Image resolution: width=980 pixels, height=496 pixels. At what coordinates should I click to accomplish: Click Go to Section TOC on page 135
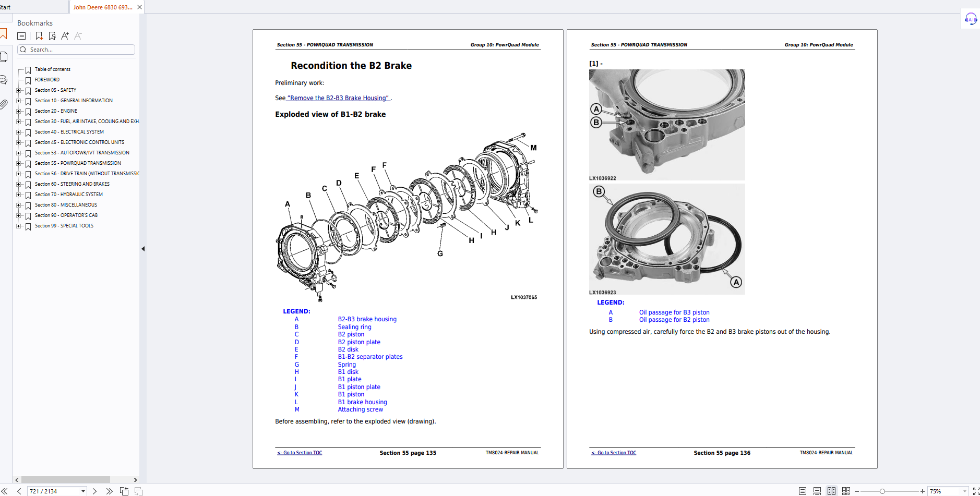tap(300, 453)
